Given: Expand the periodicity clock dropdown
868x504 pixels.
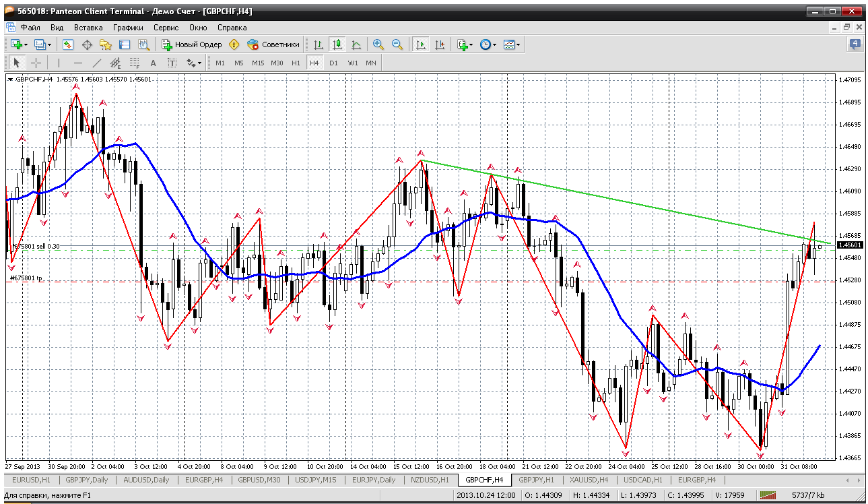Looking at the screenshot, I should coord(494,44).
